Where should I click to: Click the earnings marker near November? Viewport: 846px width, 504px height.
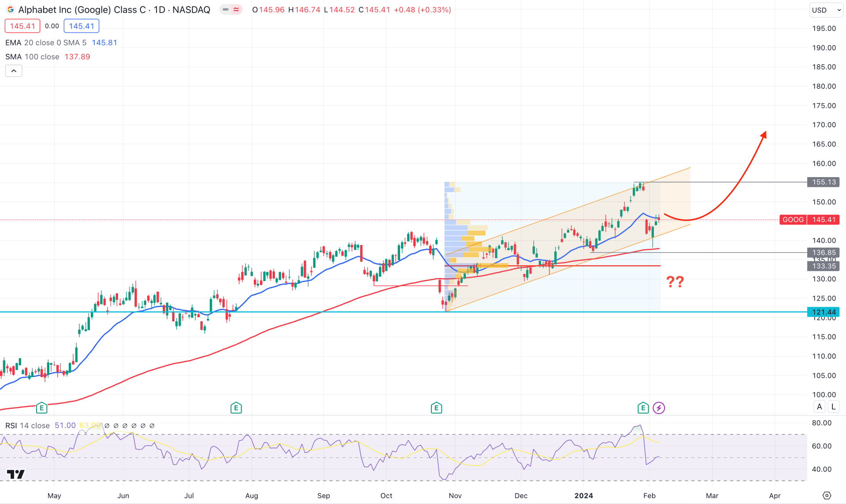coord(436,408)
